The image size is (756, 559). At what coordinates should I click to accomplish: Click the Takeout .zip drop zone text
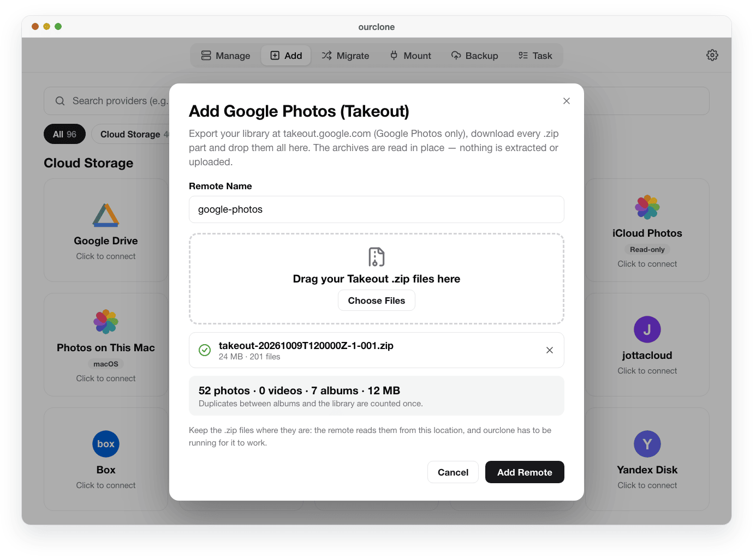coord(377,279)
